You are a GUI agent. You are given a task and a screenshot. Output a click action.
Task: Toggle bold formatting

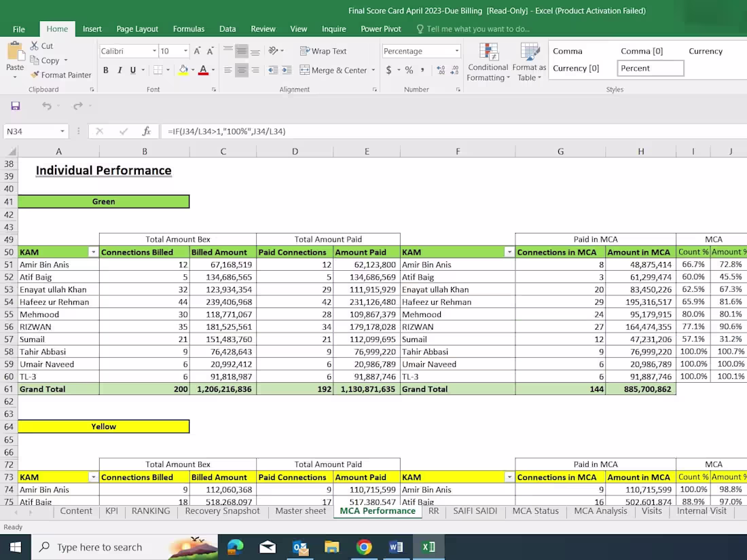(x=105, y=70)
